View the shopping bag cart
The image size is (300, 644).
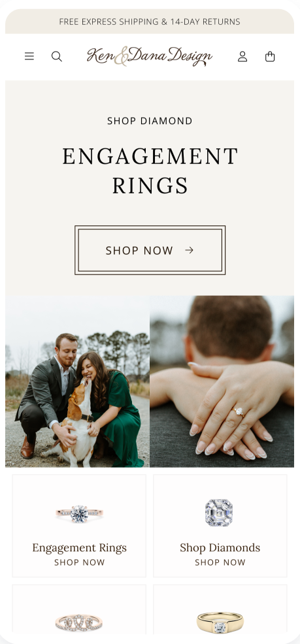(270, 56)
